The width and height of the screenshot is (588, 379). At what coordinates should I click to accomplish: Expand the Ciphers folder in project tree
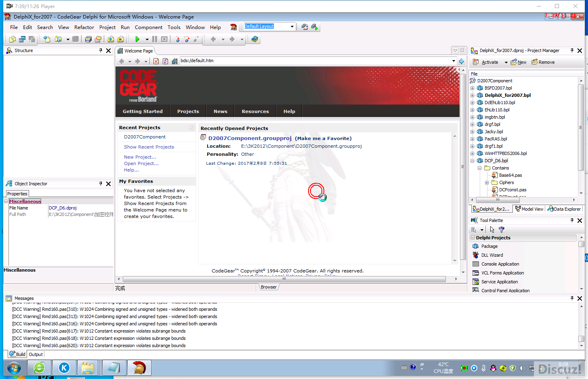[x=487, y=182]
